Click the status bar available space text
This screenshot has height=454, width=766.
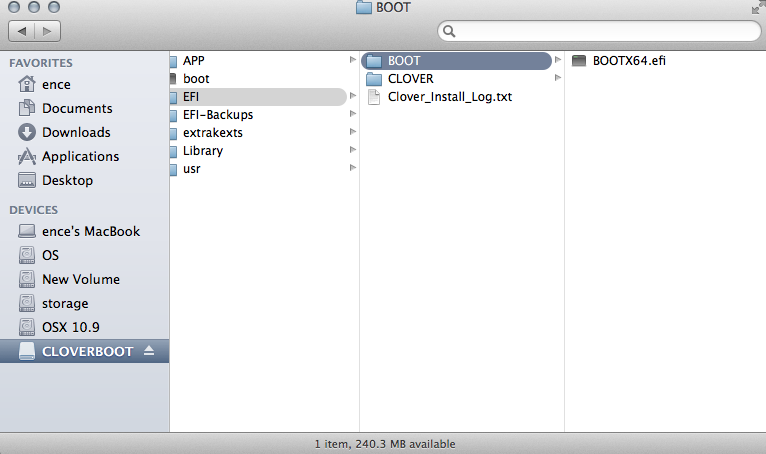point(385,444)
